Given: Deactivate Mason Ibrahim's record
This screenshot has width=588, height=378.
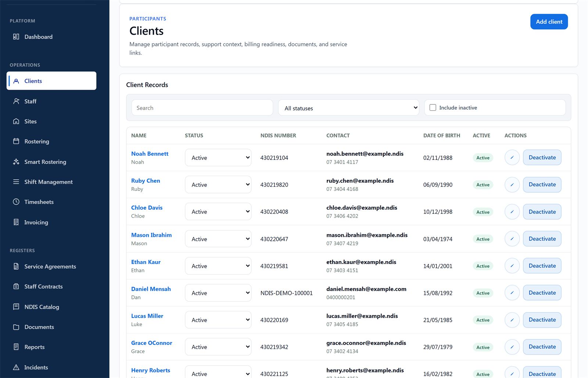Looking at the screenshot, I should coord(542,239).
